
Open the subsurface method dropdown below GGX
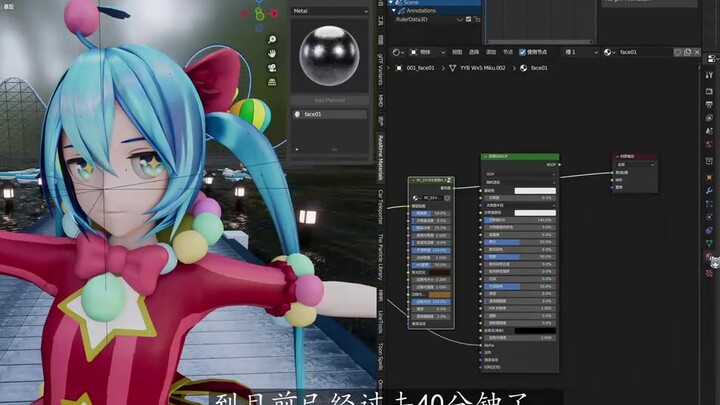[x=520, y=182]
